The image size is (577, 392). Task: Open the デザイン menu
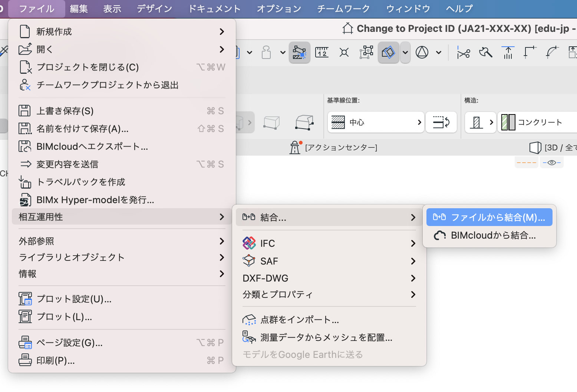155,9
